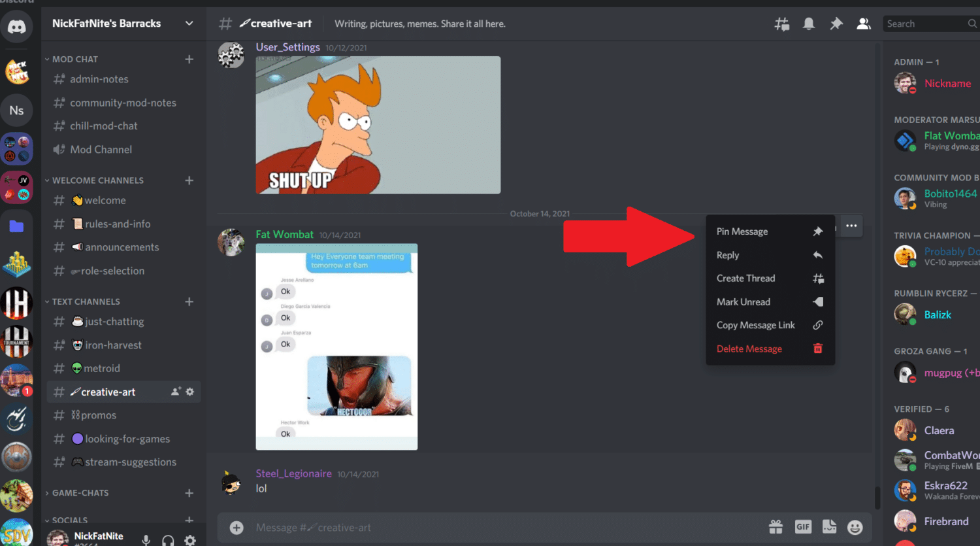Toggle member list icon in header

pyautogui.click(x=864, y=24)
